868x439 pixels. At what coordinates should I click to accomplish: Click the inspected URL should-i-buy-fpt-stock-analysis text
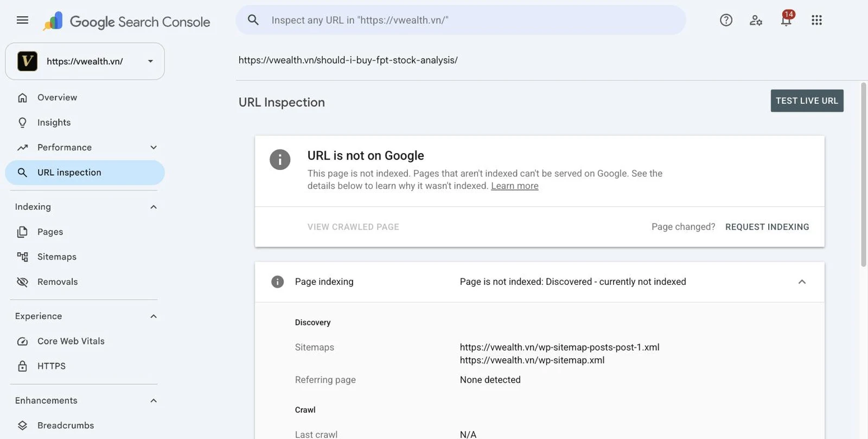pyautogui.click(x=348, y=60)
